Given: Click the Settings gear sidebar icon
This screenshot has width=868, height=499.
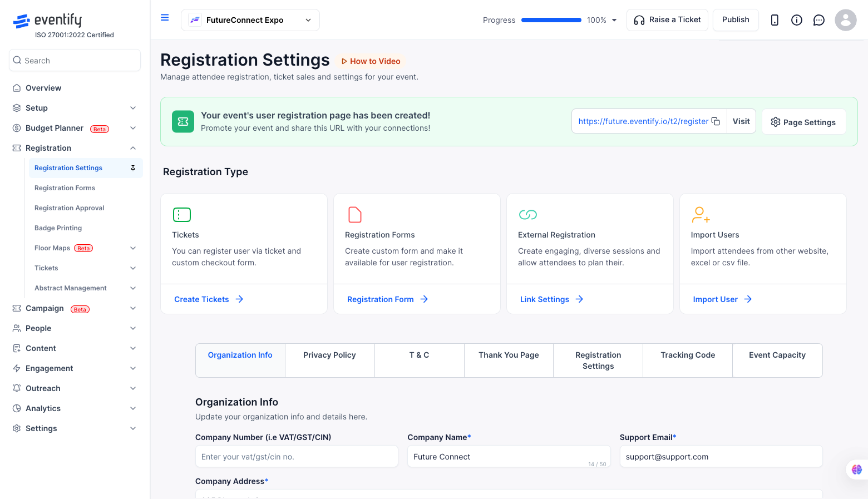Looking at the screenshot, I should coord(17,428).
